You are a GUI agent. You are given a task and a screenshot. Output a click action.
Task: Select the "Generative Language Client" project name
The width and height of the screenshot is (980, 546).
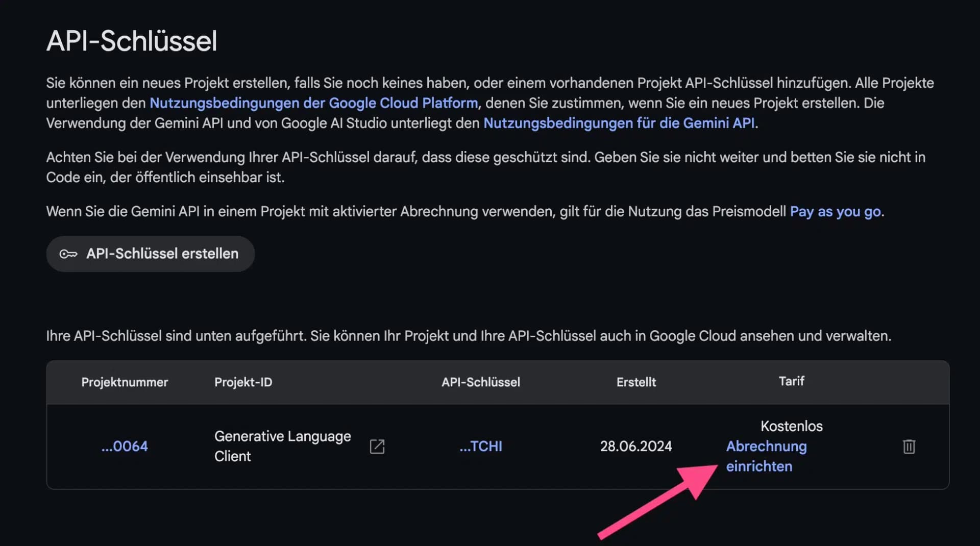(x=283, y=446)
